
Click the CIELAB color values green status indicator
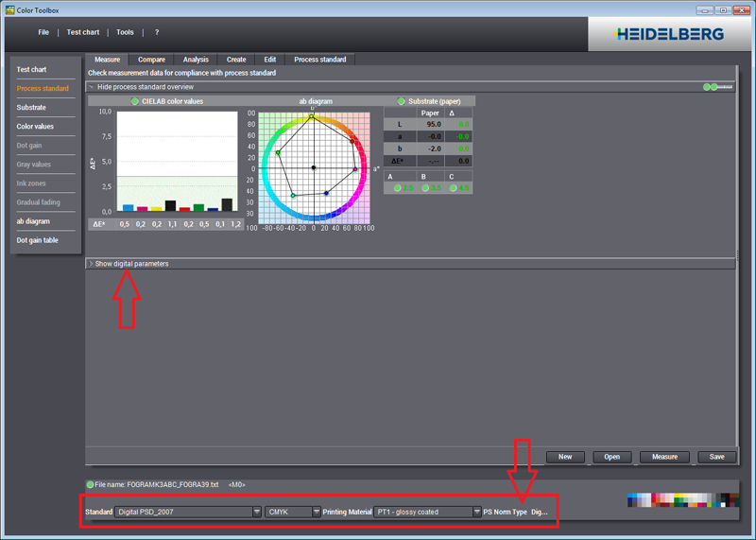(135, 101)
